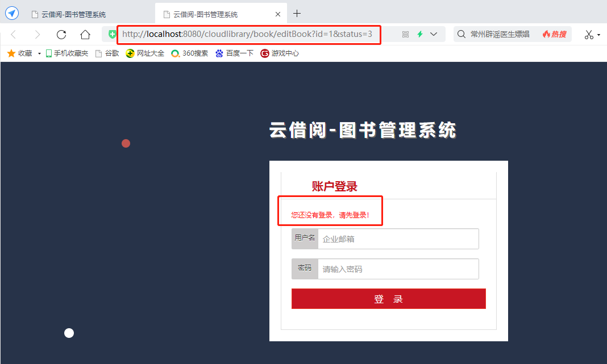This screenshot has width=607, height=364.
Task: Reload the page with the refresh icon
Action: click(61, 35)
